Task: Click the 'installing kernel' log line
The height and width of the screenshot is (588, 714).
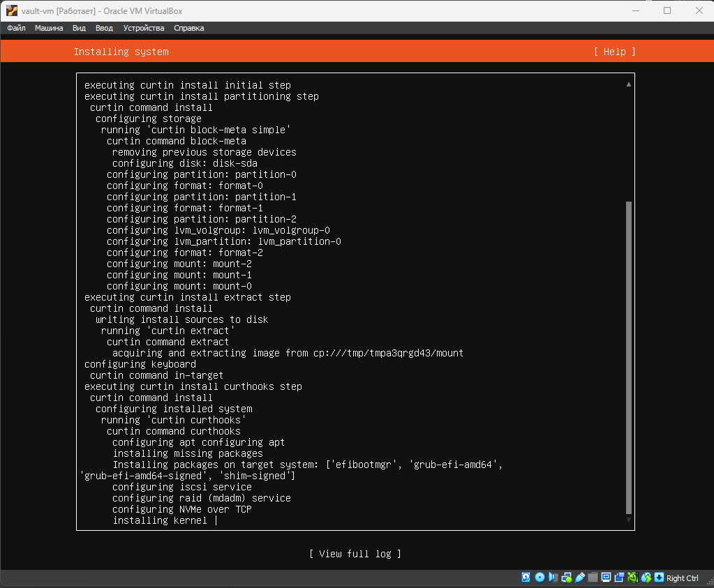Action: [x=160, y=520]
